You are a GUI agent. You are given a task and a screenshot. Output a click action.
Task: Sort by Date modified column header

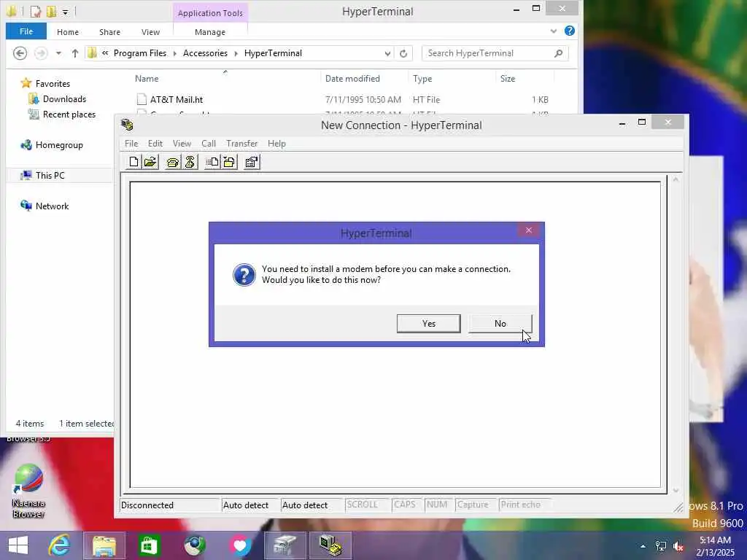tap(352, 79)
